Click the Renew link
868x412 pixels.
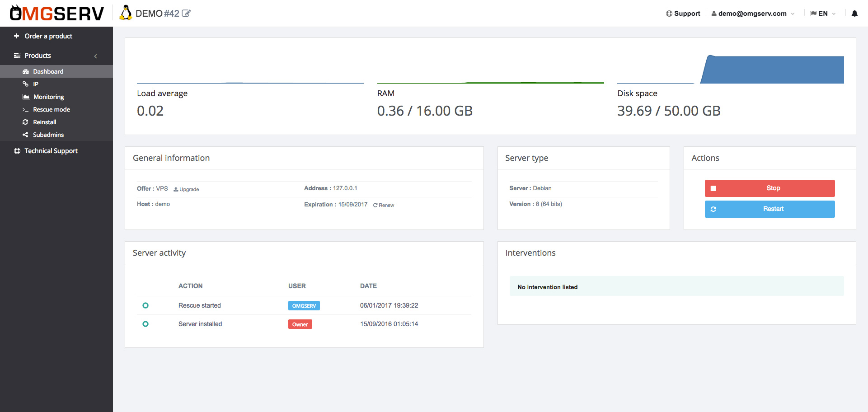(x=384, y=205)
